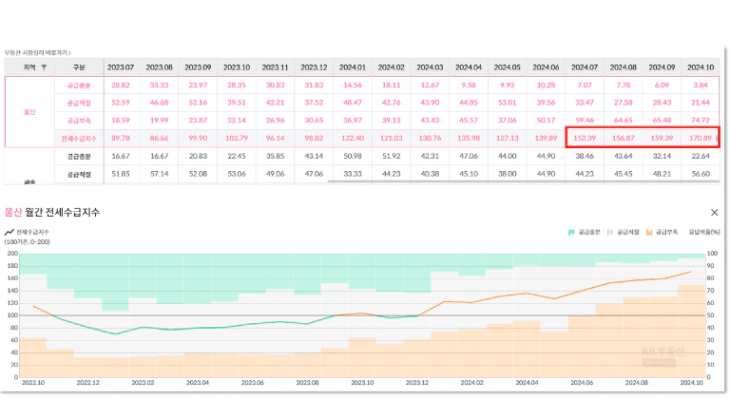The height and width of the screenshot is (399, 730).
Task: Click the 구분 column header
Action: 79,68
